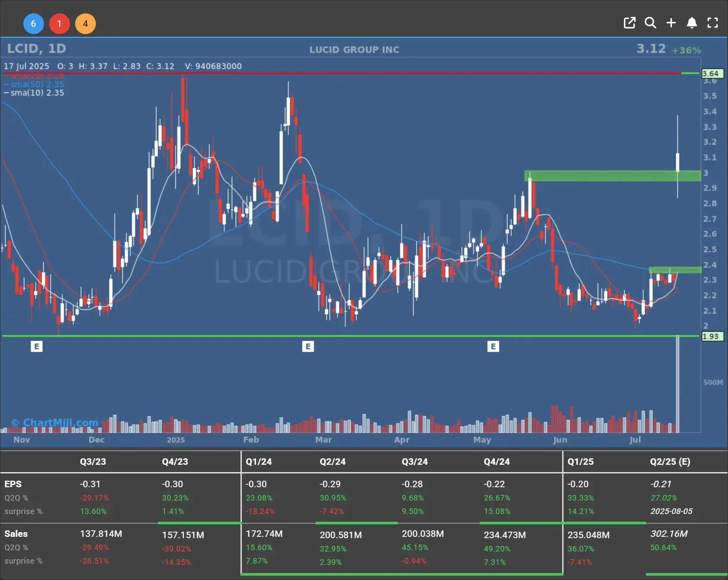
Task: Click the sales figure 172.74M
Action: click(264, 534)
